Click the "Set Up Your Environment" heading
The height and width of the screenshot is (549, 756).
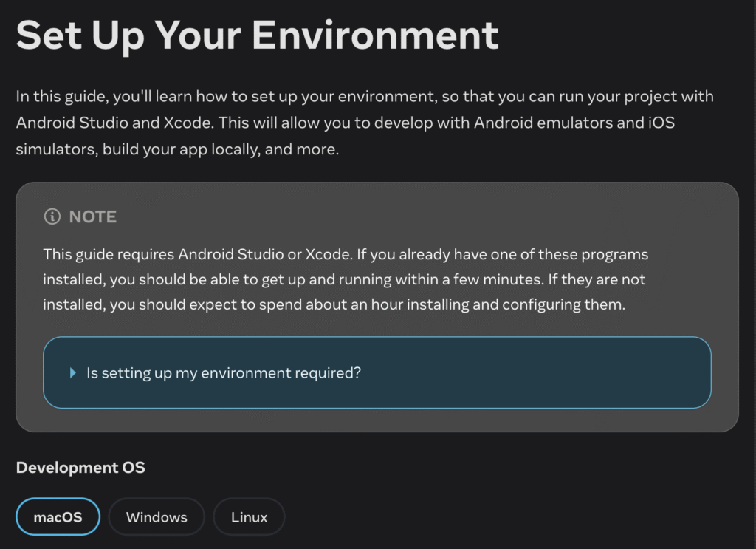click(x=257, y=35)
